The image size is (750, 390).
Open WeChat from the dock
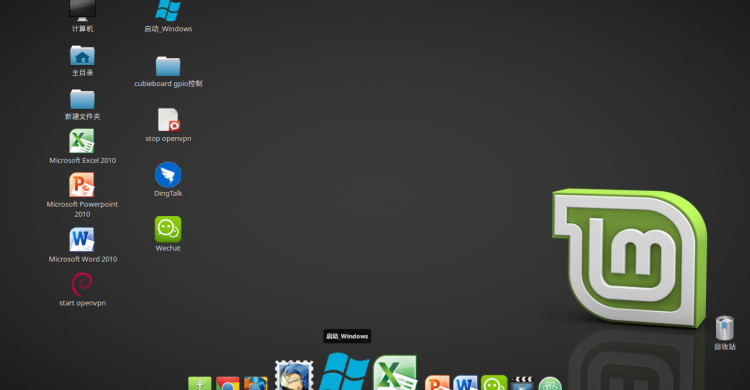pos(494,383)
